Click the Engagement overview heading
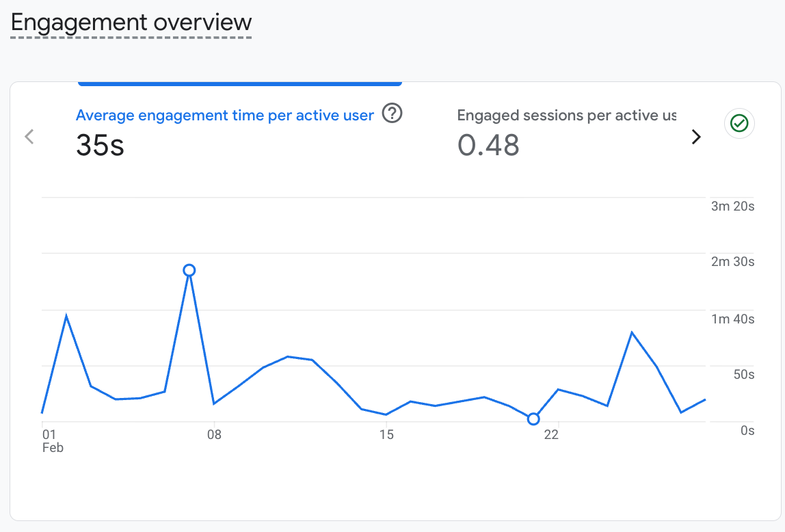 [x=131, y=23]
